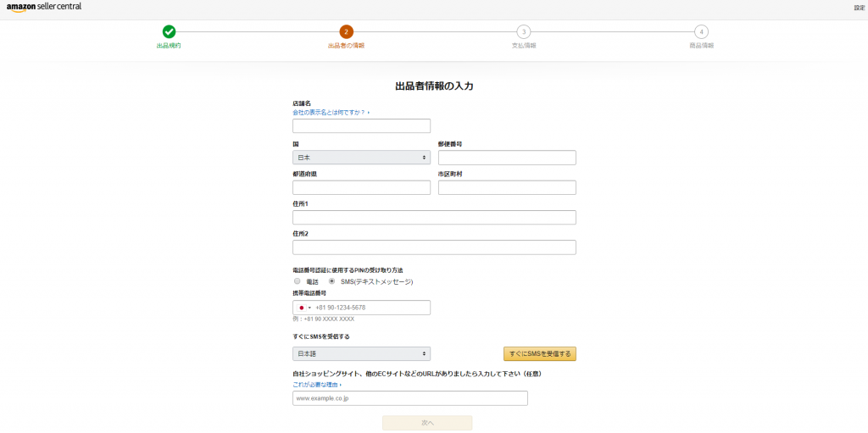Open the これが必要な理由 link
The height and width of the screenshot is (433, 868).
[x=317, y=384]
